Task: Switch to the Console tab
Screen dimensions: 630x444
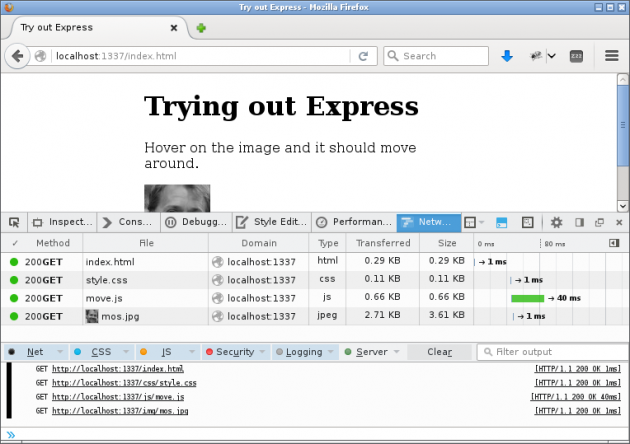Action: [x=129, y=222]
